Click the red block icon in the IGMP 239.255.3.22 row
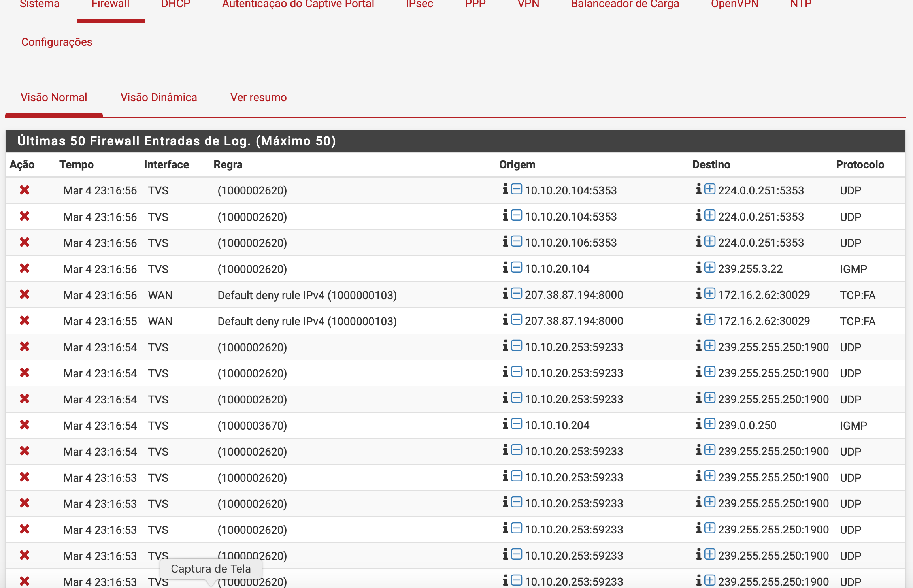This screenshot has width=913, height=588. pos(25,268)
